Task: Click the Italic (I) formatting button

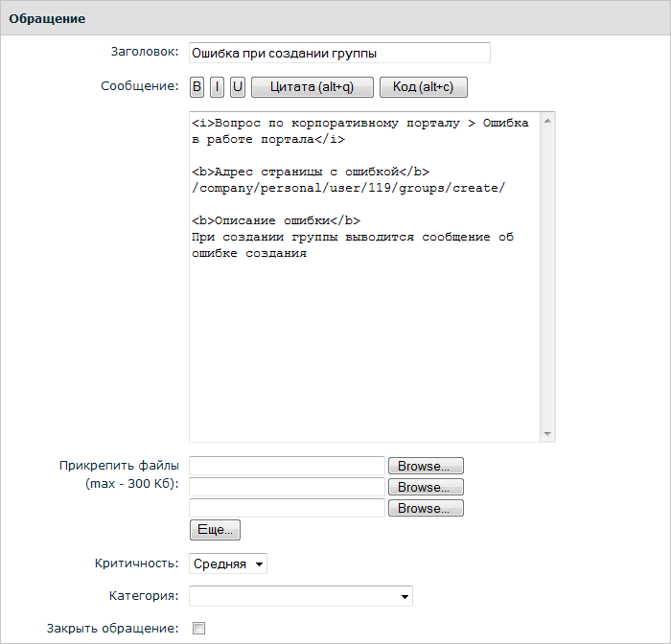Action: pyautogui.click(x=218, y=87)
